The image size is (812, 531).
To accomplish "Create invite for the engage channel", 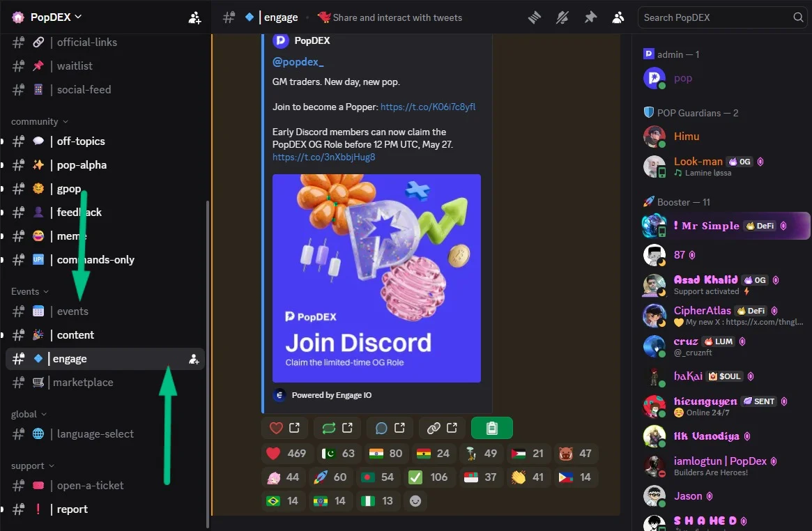I will click(194, 359).
